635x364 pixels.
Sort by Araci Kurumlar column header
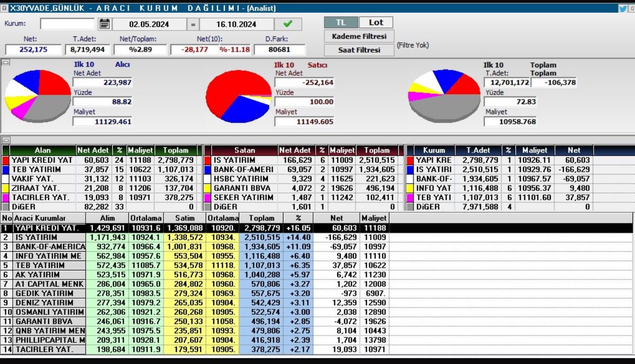click(x=50, y=218)
